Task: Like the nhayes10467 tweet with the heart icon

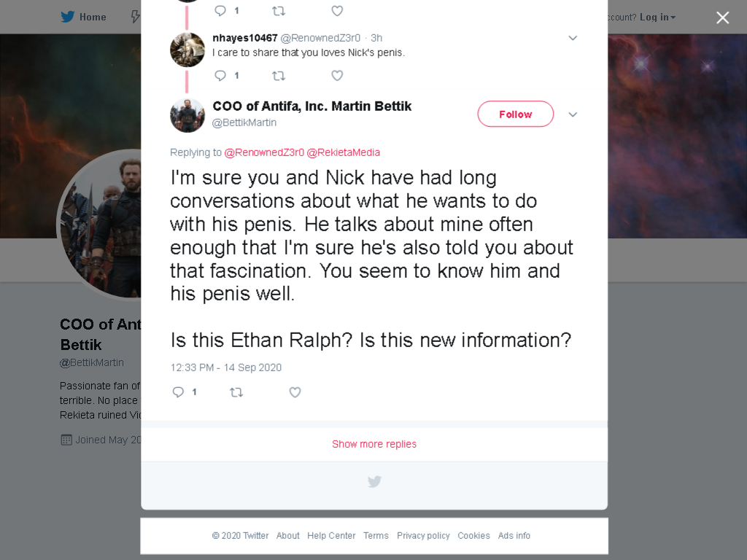Action: [x=337, y=76]
